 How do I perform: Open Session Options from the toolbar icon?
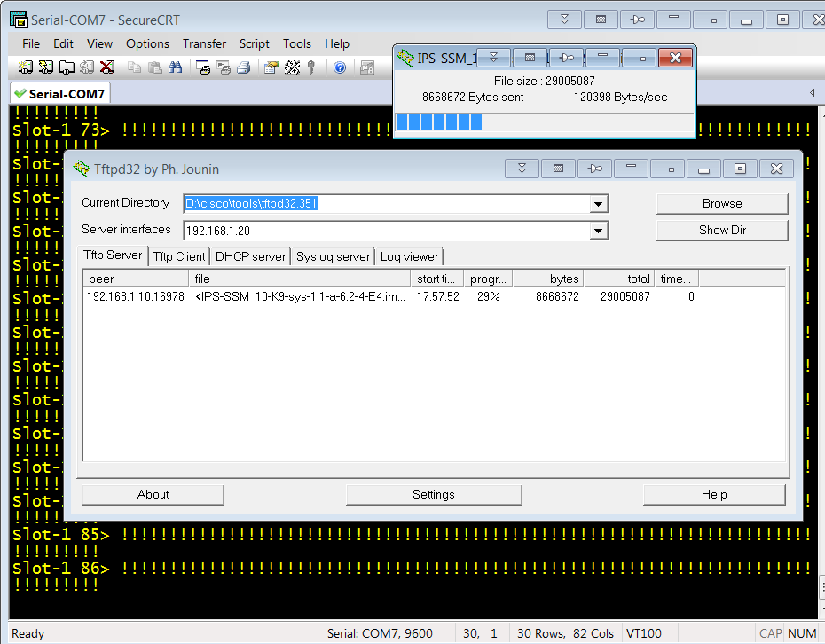point(271,67)
